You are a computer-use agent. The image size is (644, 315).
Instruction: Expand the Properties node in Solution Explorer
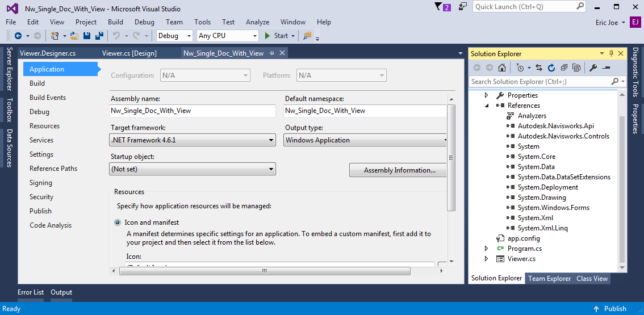486,95
